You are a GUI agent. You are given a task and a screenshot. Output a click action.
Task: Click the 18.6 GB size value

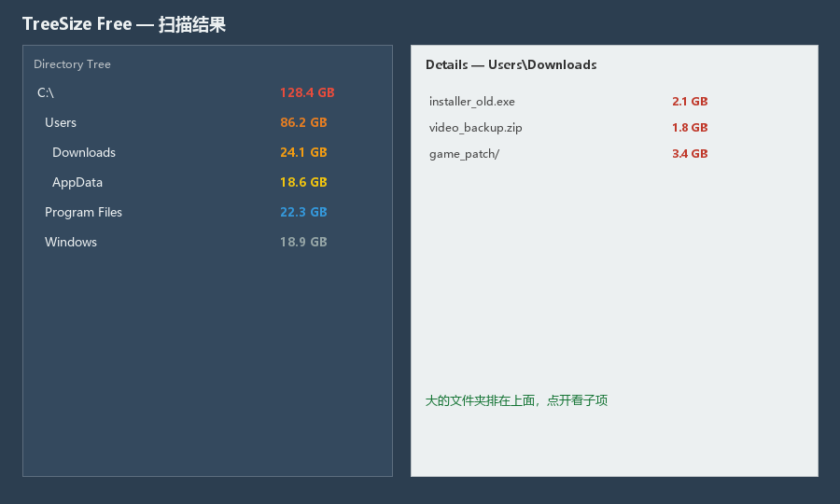(x=303, y=183)
